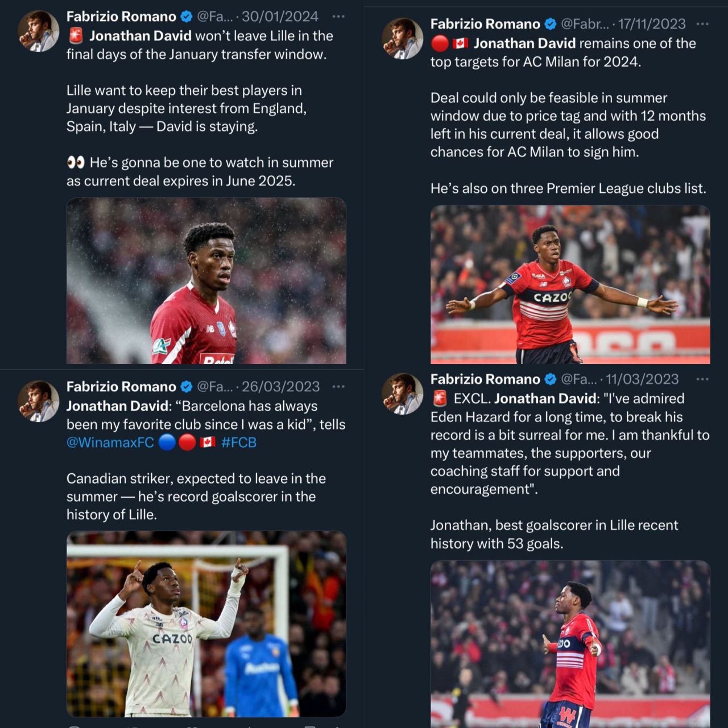Viewport: 728px width, 728px height.
Task: Open profile avatar on 26/03/2023 tweet
Action: (x=39, y=402)
